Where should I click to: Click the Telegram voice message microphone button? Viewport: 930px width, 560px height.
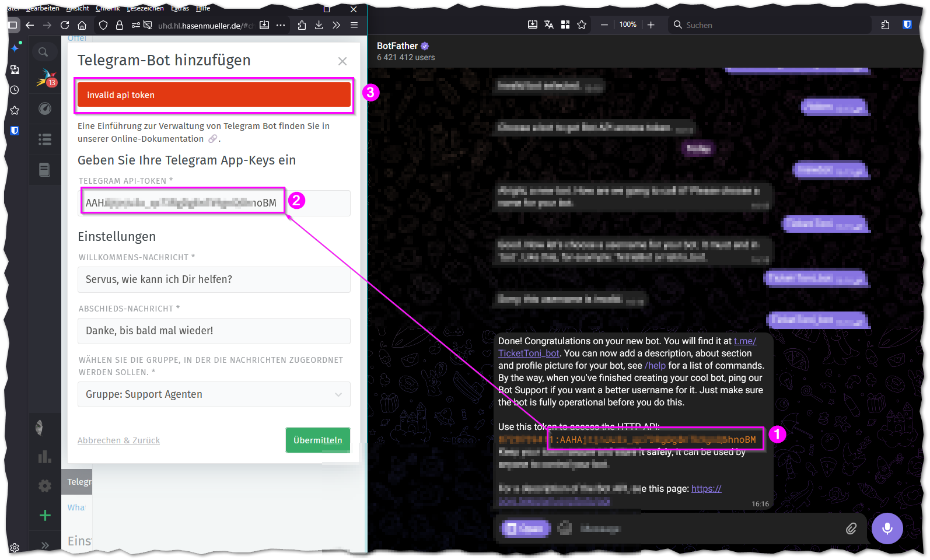click(x=887, y=528)
